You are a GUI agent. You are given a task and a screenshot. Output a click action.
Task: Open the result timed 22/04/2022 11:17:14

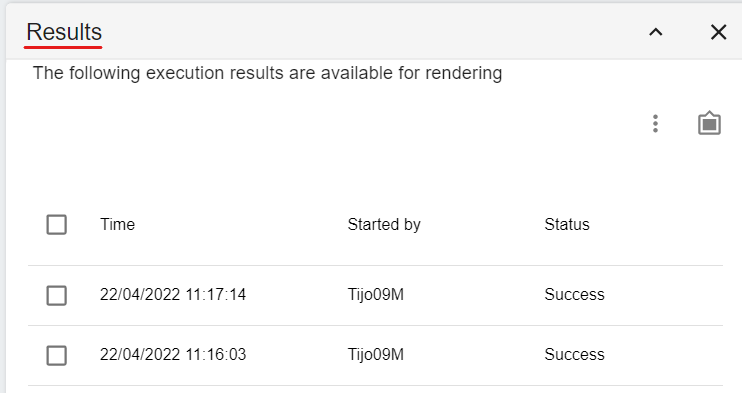173,295
